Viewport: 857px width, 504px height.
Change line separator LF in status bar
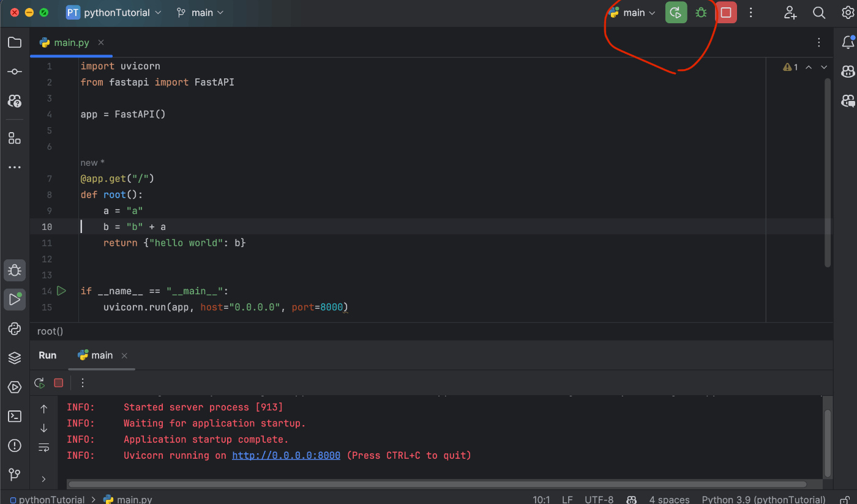point(567,499)
